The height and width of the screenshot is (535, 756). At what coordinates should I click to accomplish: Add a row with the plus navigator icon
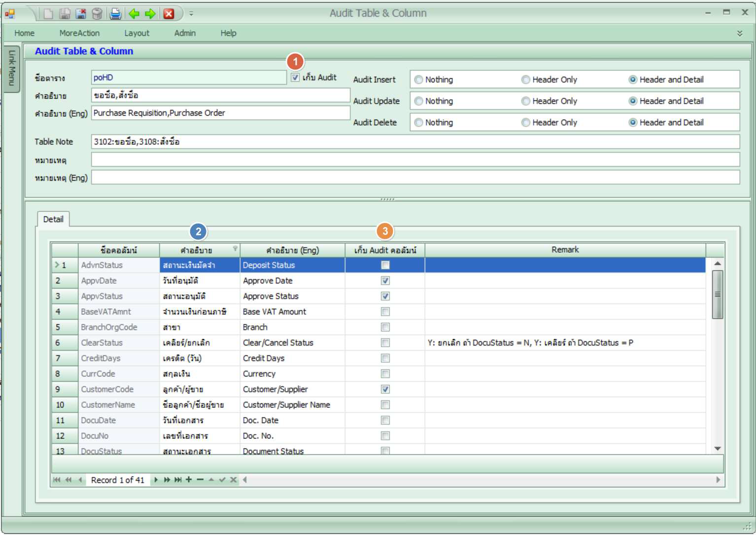(x=189, y=480)
